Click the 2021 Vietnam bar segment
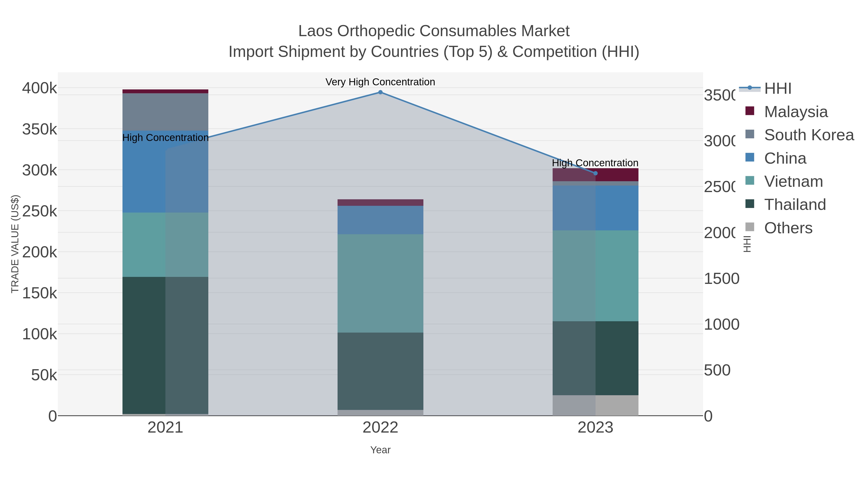 165,245
